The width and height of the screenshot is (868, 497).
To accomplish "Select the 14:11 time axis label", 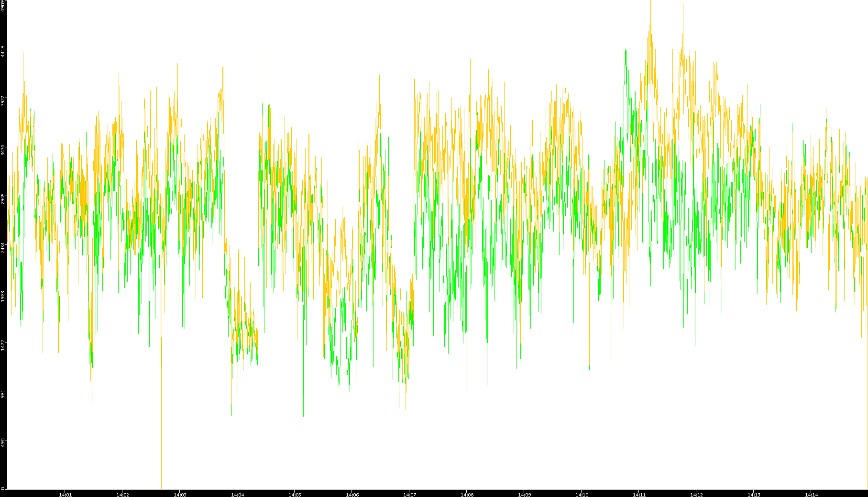I will coord(639,495).
